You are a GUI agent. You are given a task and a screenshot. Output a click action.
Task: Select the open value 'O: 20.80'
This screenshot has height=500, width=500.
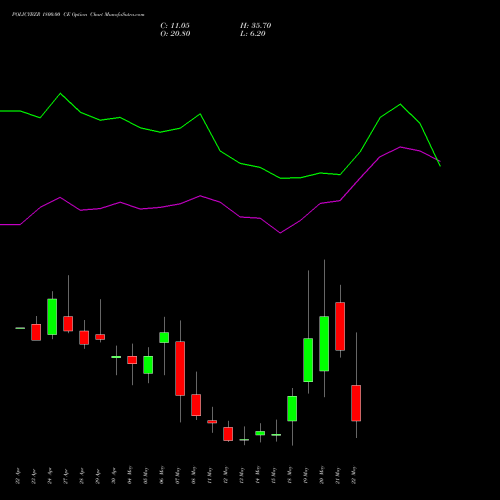175,34
